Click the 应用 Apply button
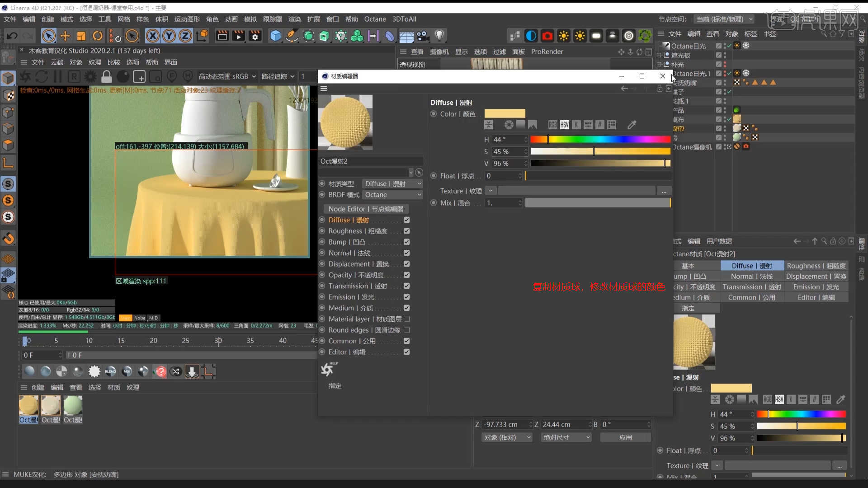This screenshot has height=488, width=868. 625,437
